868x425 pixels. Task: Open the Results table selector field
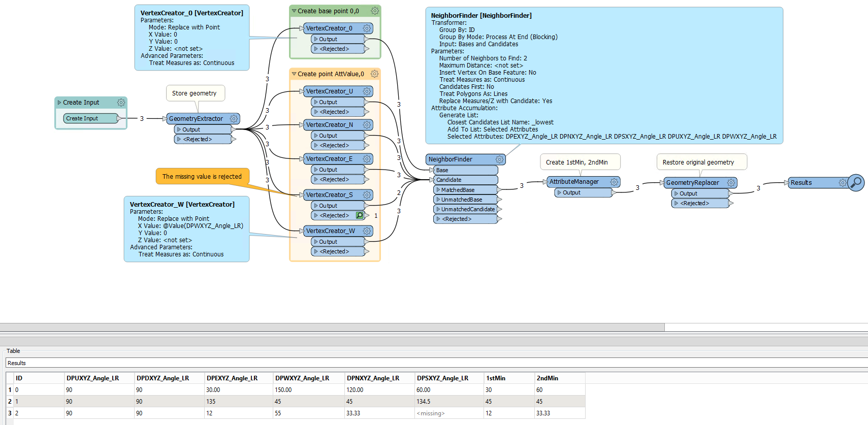coord(437,363)
